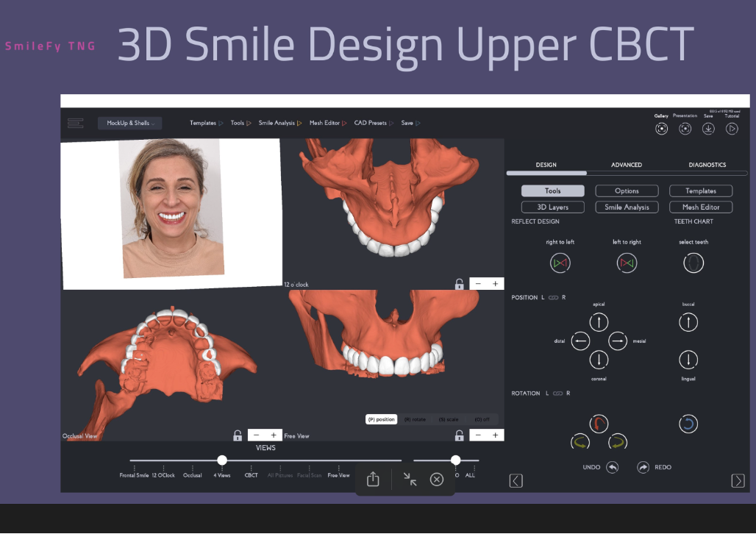Screen dimensions: 756x534
Task: Click the Options button
Action: (627, 191)
